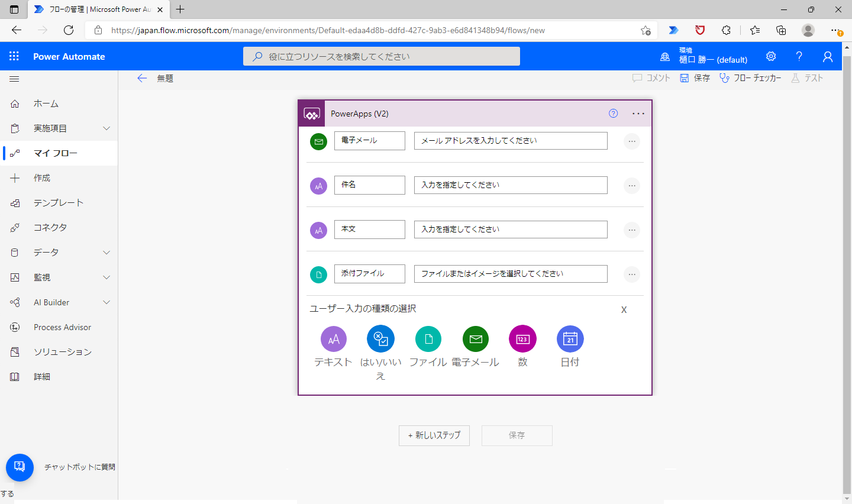This screenshot has height=504, width=852.
Task: Choose テキスト input type
Action: click(333, 339)
